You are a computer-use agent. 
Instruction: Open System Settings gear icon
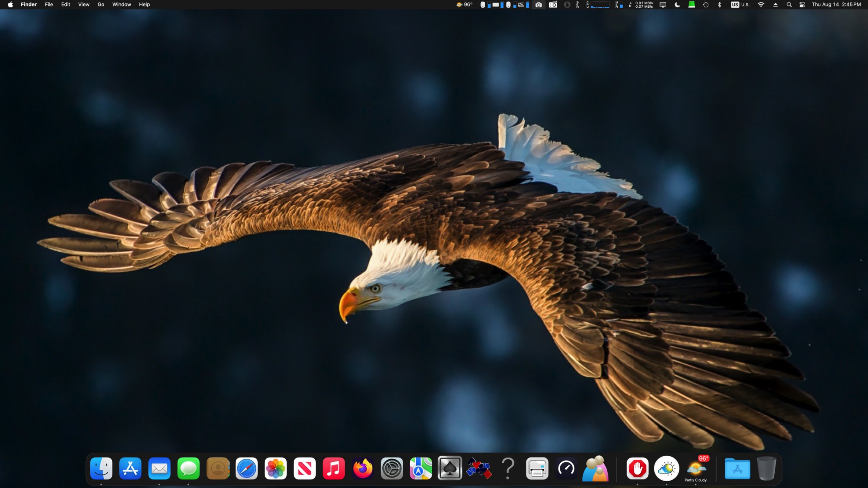391,468
